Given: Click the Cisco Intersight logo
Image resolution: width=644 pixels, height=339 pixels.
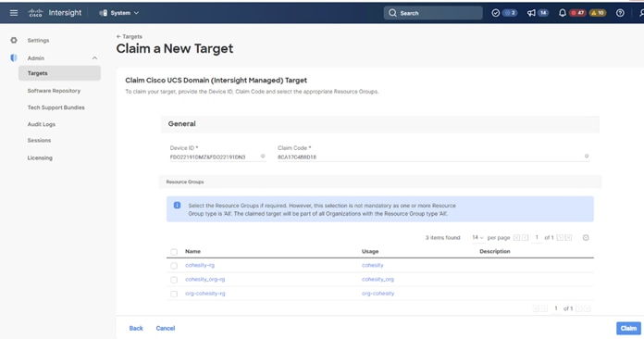Looking at the screenshot, I should pos(55,13).
